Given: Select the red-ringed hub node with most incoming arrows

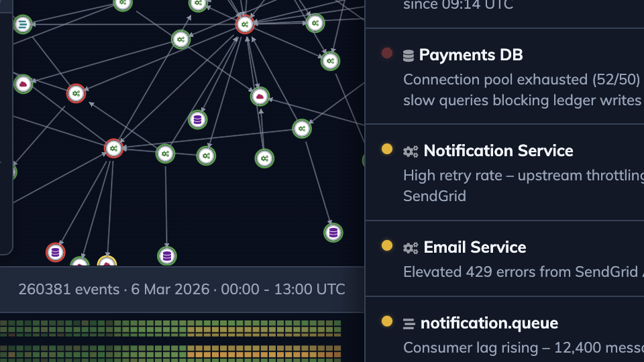Looking at the screenshot, I should (245, 24).
